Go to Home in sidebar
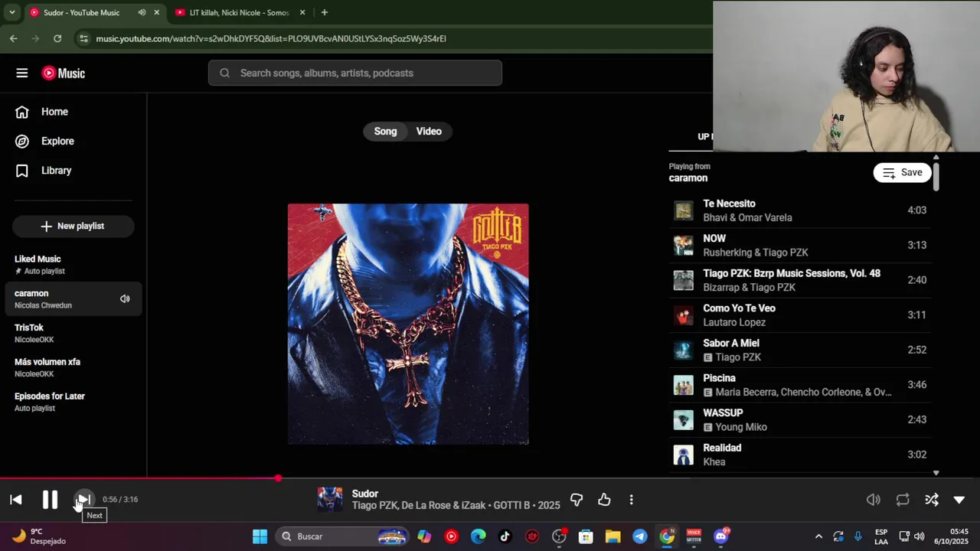The height and width of the screenshot is (551, 980). point(54,112)
